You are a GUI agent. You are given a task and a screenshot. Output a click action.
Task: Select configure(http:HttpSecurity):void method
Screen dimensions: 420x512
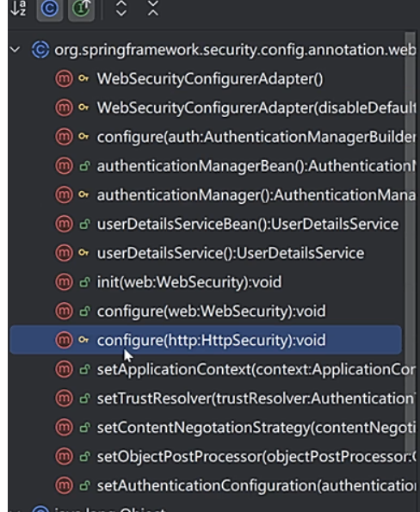[206, 340]
